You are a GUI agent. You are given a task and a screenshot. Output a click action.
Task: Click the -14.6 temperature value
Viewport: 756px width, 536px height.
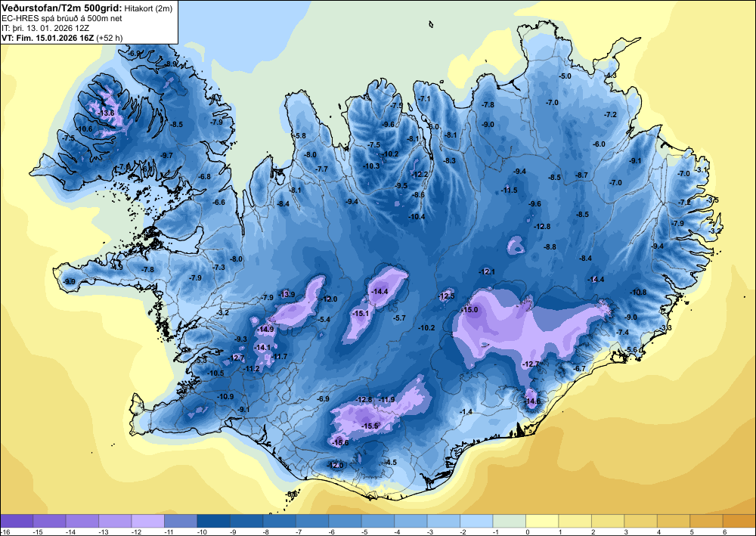[x=532, y=401]
